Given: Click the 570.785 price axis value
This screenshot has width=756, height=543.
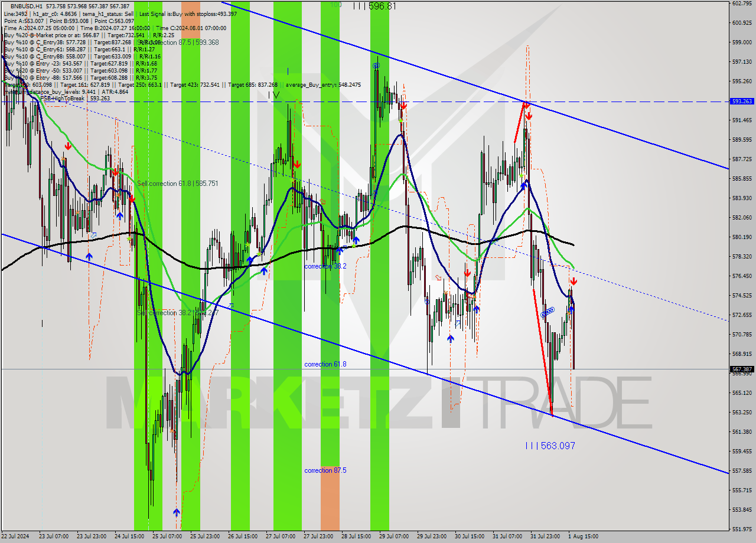Looking at the screenshot, I should (x=742, y=334).
